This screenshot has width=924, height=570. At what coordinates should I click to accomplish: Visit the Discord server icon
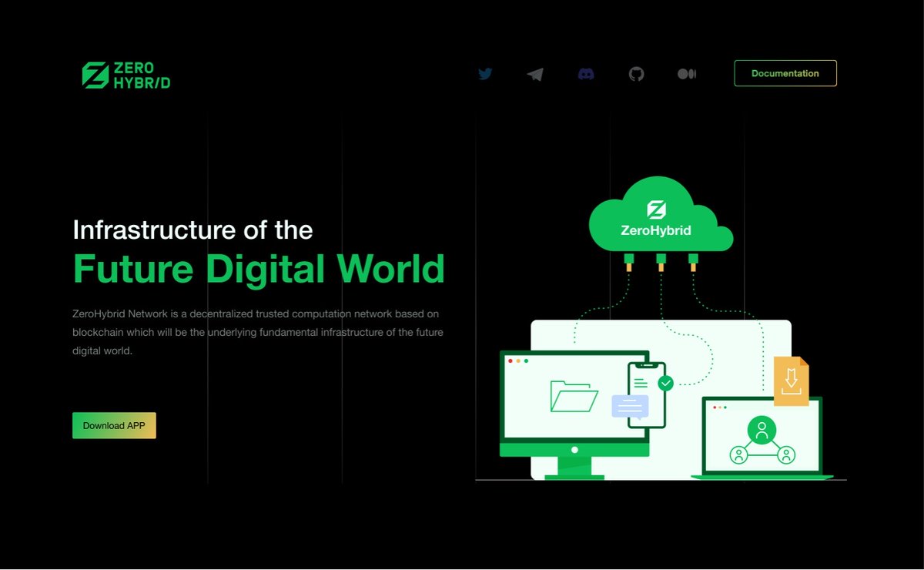[x=586, y=74]
